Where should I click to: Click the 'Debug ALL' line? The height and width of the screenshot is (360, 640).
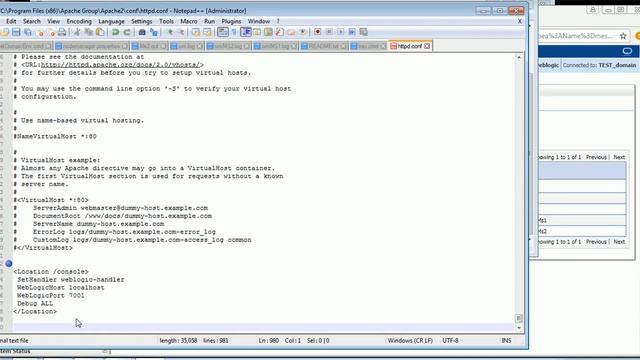(x=35, y=304)
